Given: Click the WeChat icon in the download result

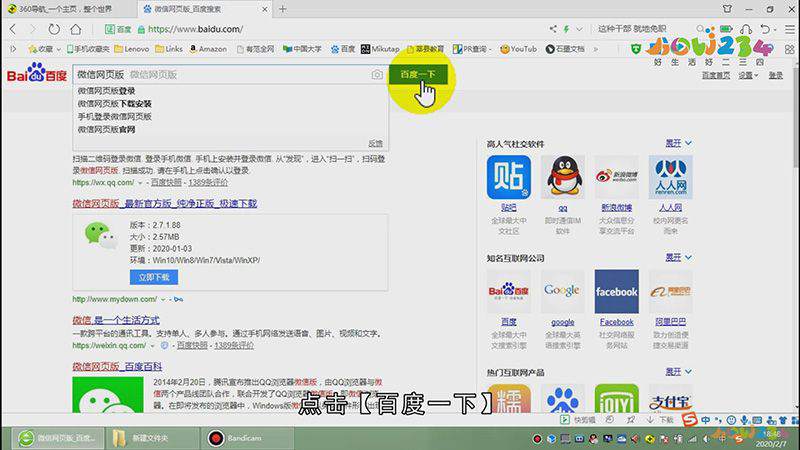Looking at the screenshot, I should click(100, 235).
